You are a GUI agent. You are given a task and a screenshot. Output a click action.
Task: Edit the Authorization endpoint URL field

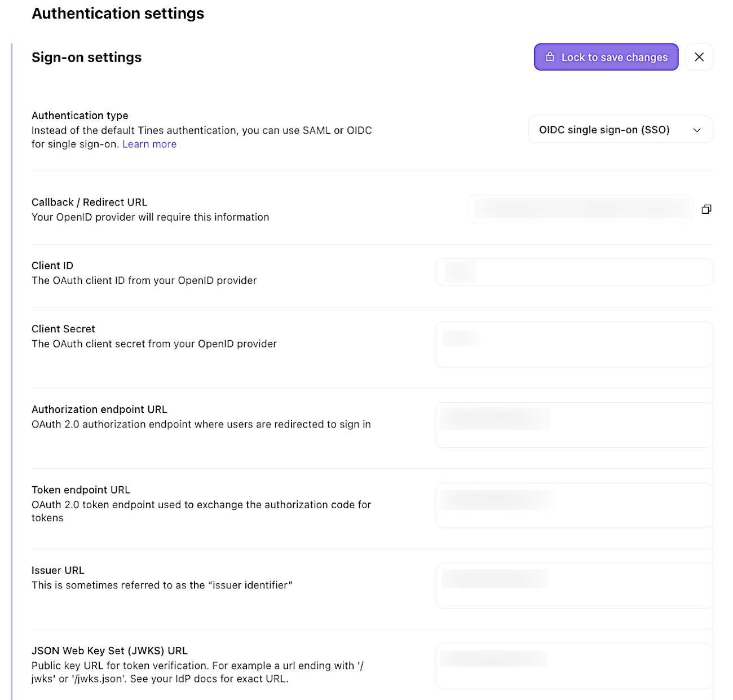pyautogui.click(x=574, y=425)
